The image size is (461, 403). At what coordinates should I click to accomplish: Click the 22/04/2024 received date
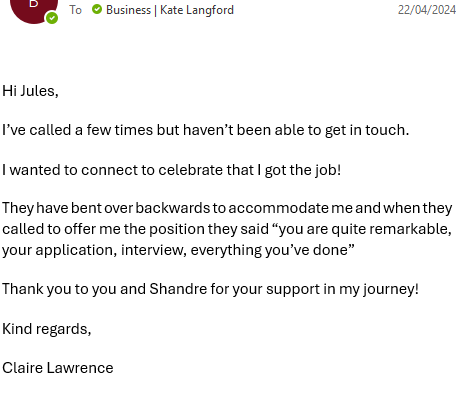pyautogui.click(x=427, y=10)
